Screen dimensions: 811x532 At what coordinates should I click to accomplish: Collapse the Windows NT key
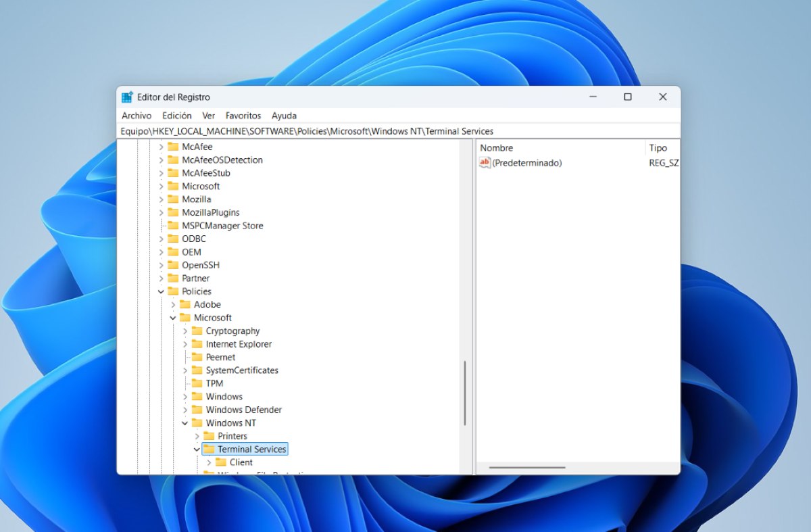(185, 423)
